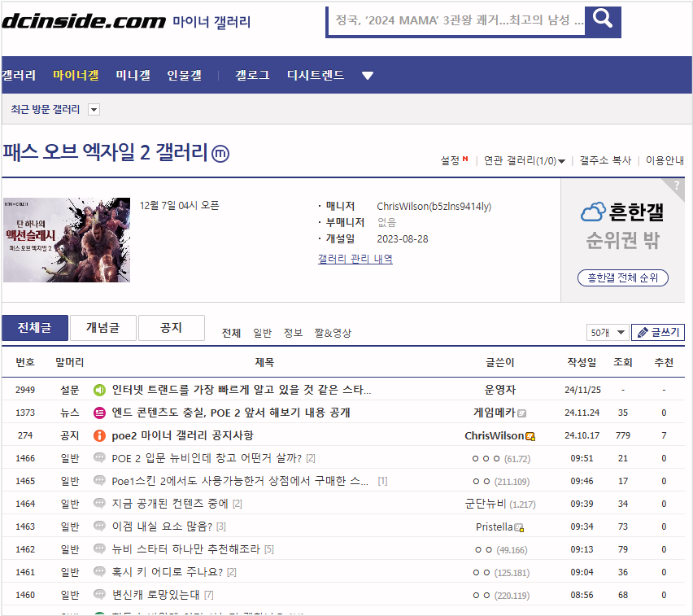
Task: Click comment count [7] on post 1460
Action: [x=208, y=596]
